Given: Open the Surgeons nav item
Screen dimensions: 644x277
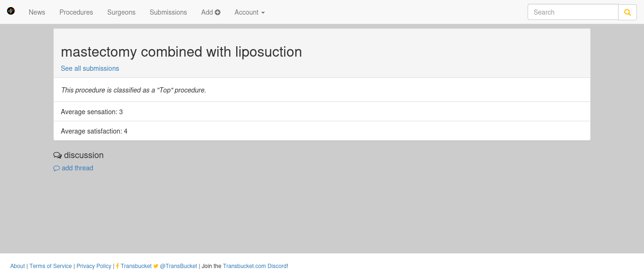Looking at the screenshot, I should point(121,12).
